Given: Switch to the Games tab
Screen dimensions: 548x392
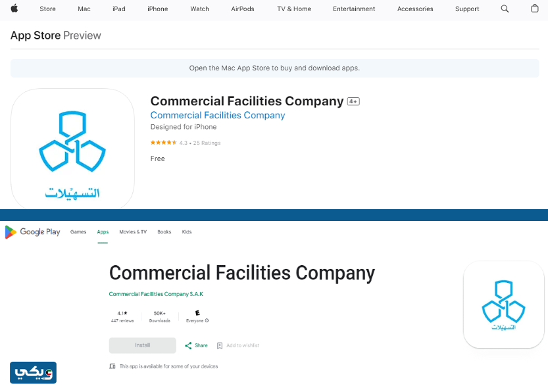Looking at the screenshot, I should [78, 232].
